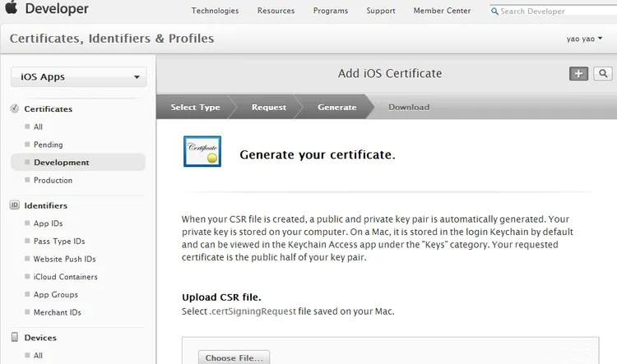Click the Devices phone icon
The image size is (617, 364).
pos(15,337)
